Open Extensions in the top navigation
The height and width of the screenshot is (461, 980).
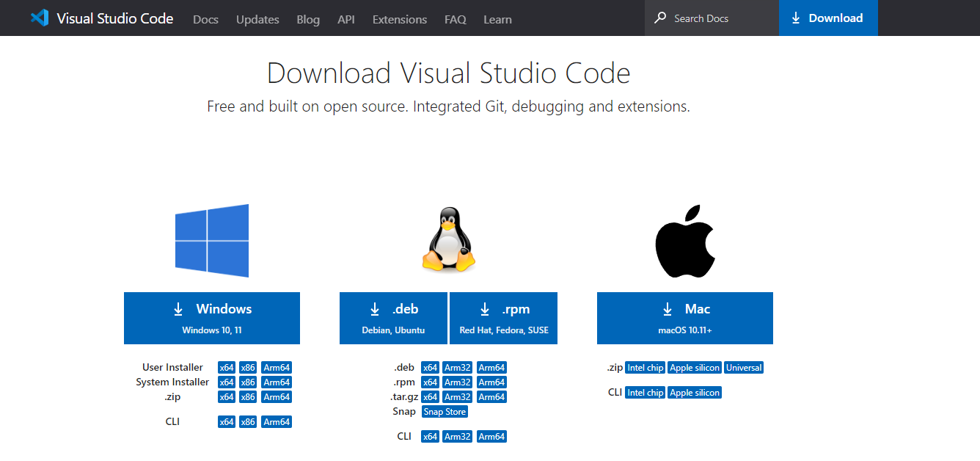[x=400, y=19]
